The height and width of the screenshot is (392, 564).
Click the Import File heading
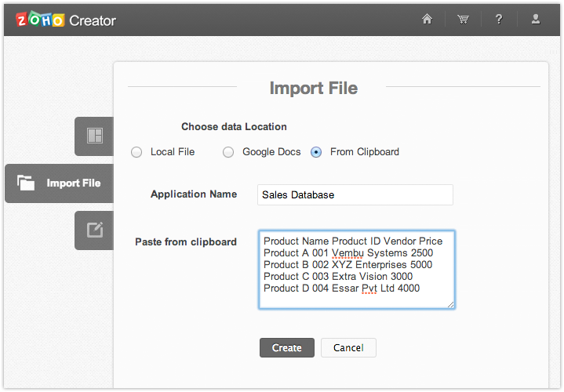point(313,88)
